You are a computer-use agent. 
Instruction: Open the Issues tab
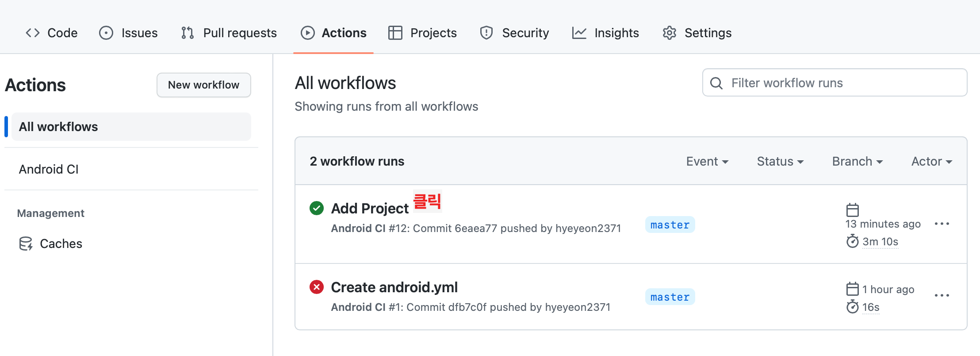[x=128, y=33]
